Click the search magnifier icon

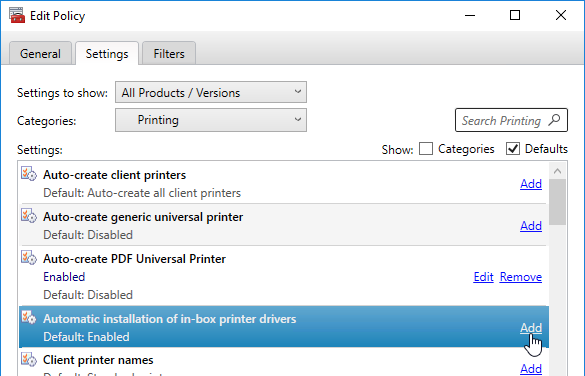(554, 120)
